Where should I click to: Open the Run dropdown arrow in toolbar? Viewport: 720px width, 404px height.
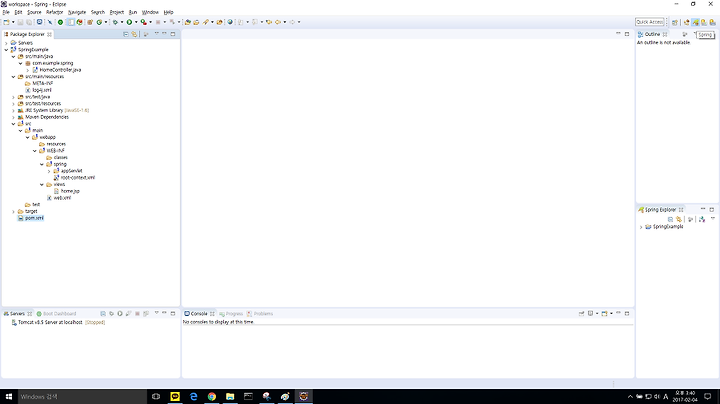click(136, 22)
